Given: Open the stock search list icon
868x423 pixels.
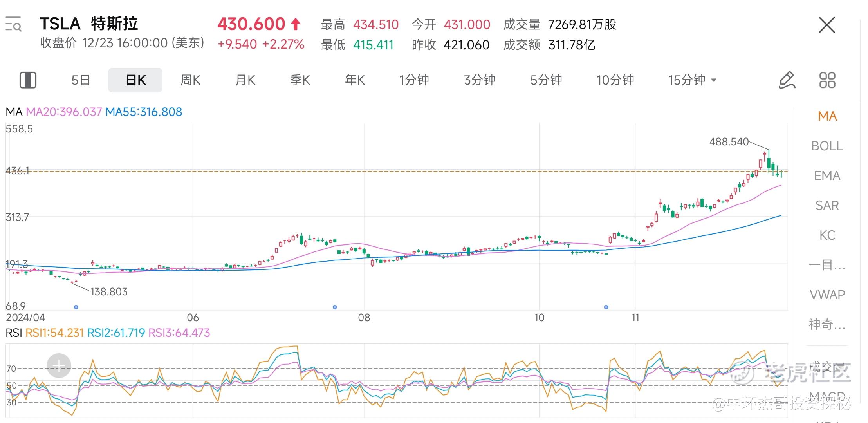Looking at the screenshot, I should tap(13, 24).
